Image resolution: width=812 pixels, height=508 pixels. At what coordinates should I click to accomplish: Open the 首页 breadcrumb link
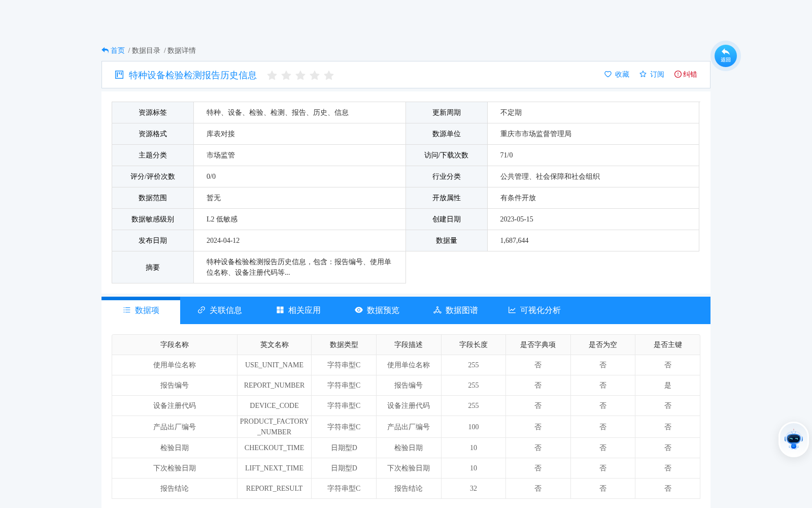118,50
